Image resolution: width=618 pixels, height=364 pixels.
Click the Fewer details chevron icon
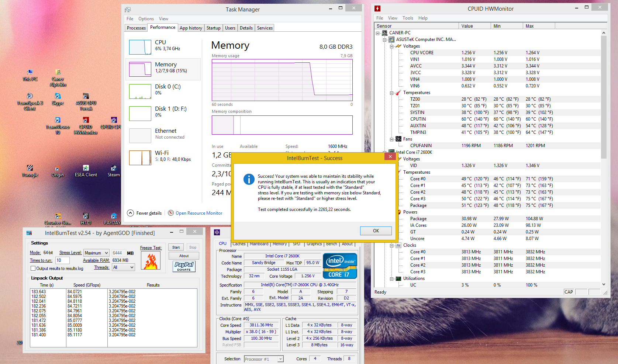click(130, 213)
